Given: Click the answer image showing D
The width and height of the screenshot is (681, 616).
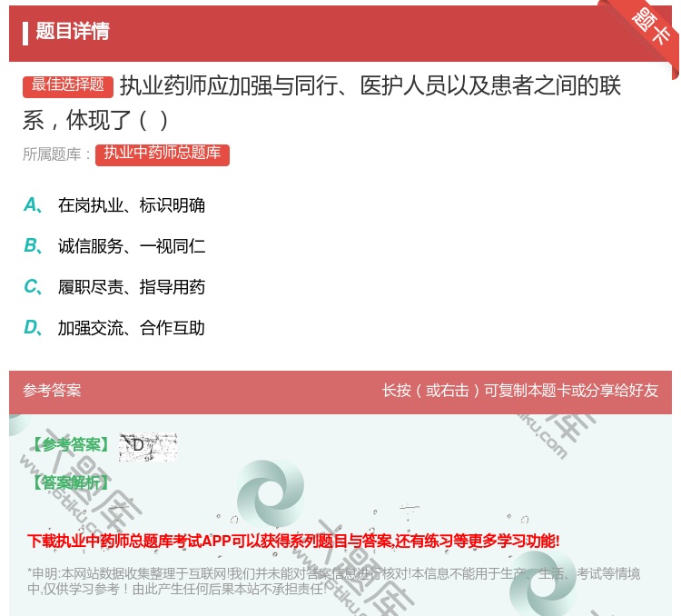Looking at the screenshot, I should [x=148, y=447].
